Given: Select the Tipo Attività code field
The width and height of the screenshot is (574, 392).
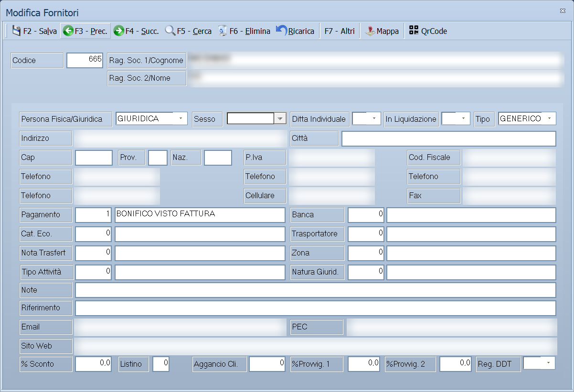Looking at the screenshot, I should [94, 272].
